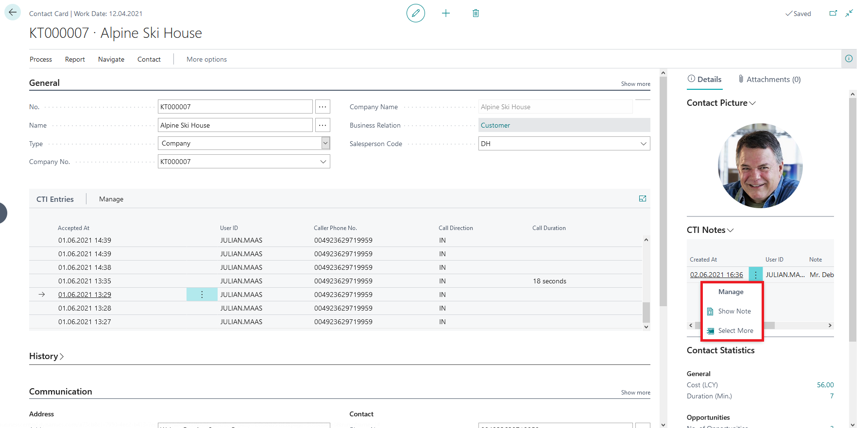Click the Created At column header
This screenshot has width=868, height=428.
pos(703,260)
